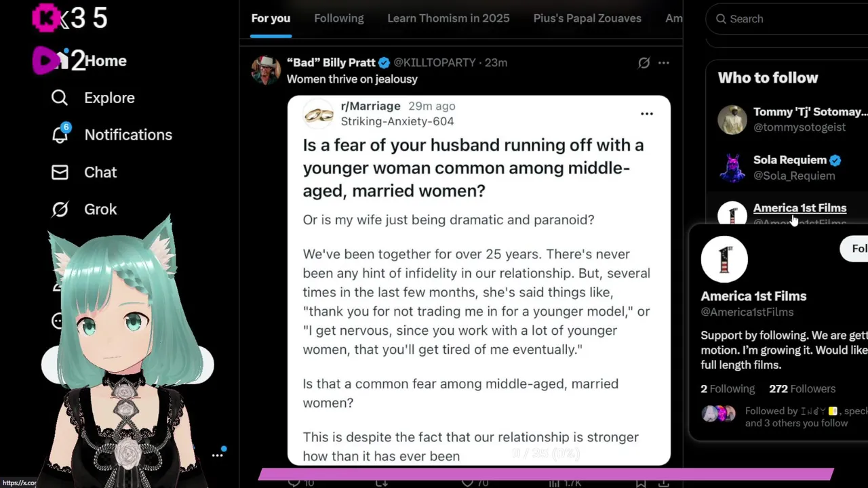Open Sola Requiem's profile suggestion

tap(790, 161)
